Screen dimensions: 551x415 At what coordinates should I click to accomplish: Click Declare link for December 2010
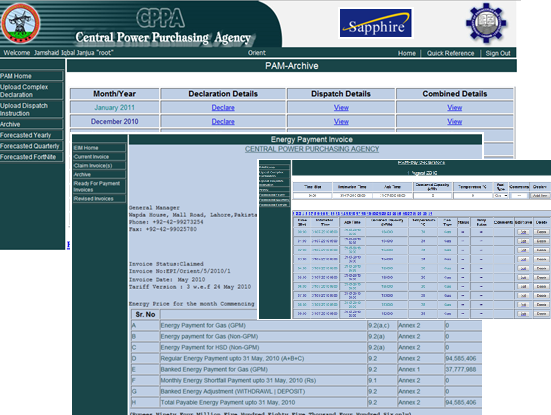click(223, 122)
